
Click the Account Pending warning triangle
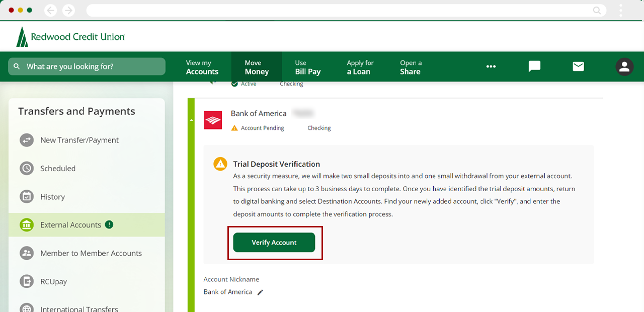(x=234, y=128)
